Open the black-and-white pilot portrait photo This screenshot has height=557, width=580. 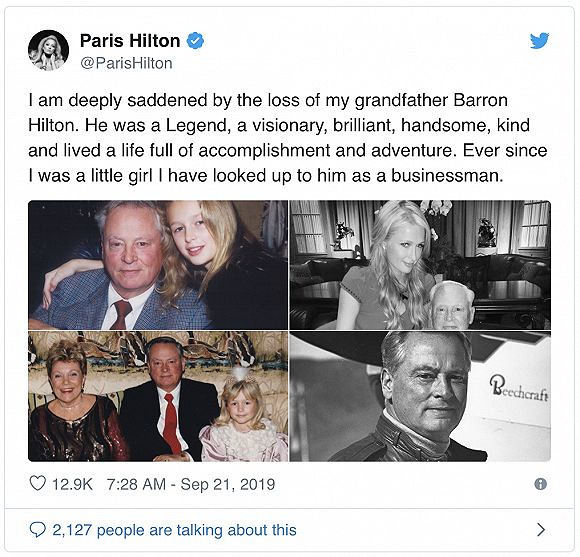420,396
